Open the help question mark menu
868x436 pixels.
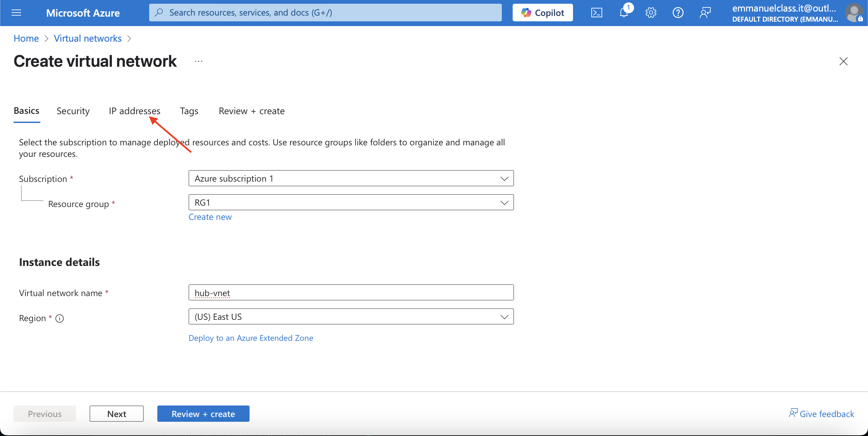coord(678,13)
